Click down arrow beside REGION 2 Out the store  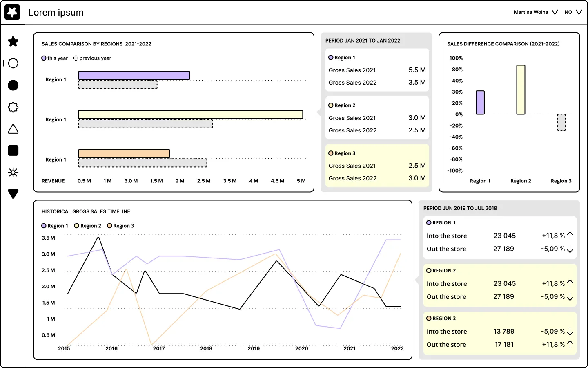pyautogui.click(x=570, y=297)
